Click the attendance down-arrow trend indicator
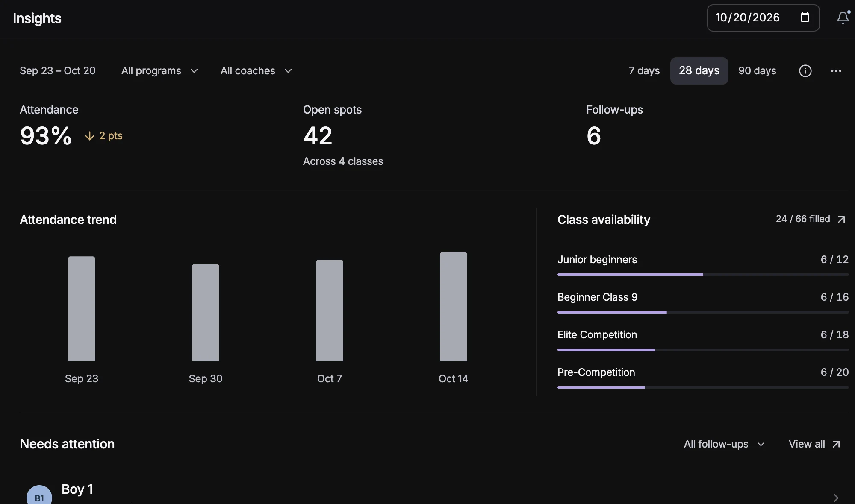855x504 pixels. coord(103,136)
